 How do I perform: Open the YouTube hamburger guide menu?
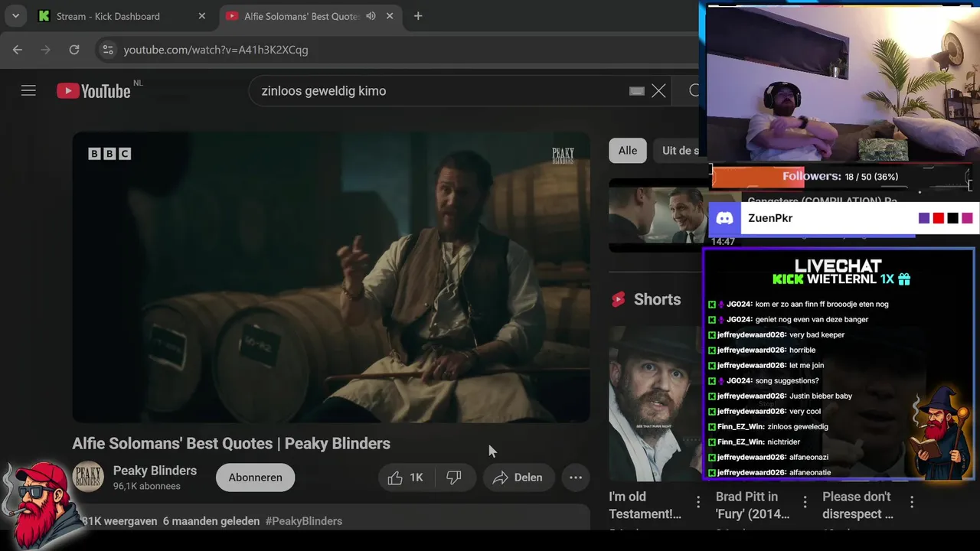[x=28, y=91]
